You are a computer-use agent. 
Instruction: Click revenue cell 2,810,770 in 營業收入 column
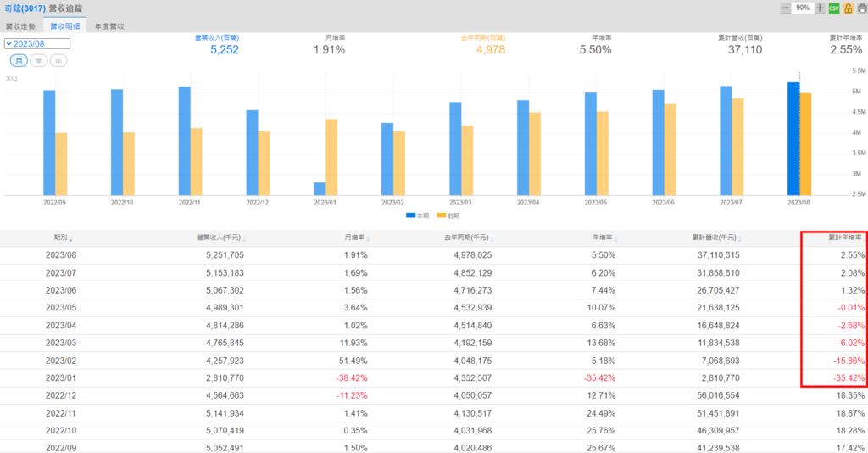click(x=225, y=378)
